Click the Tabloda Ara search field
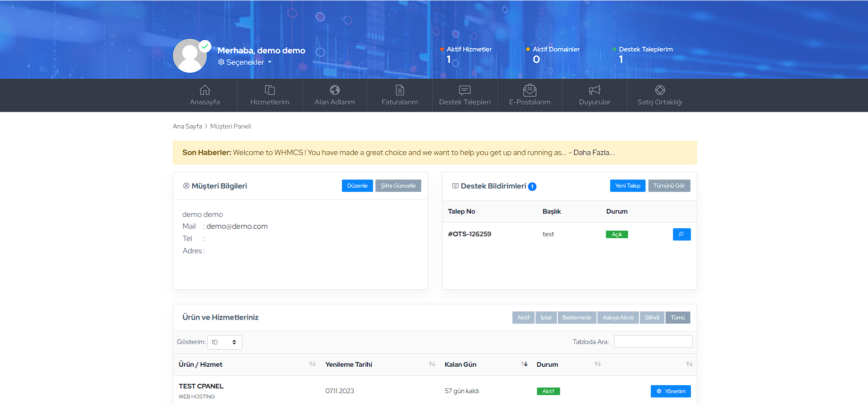The image size is (868, 405). pyautogui.click(x=653, y=342)
